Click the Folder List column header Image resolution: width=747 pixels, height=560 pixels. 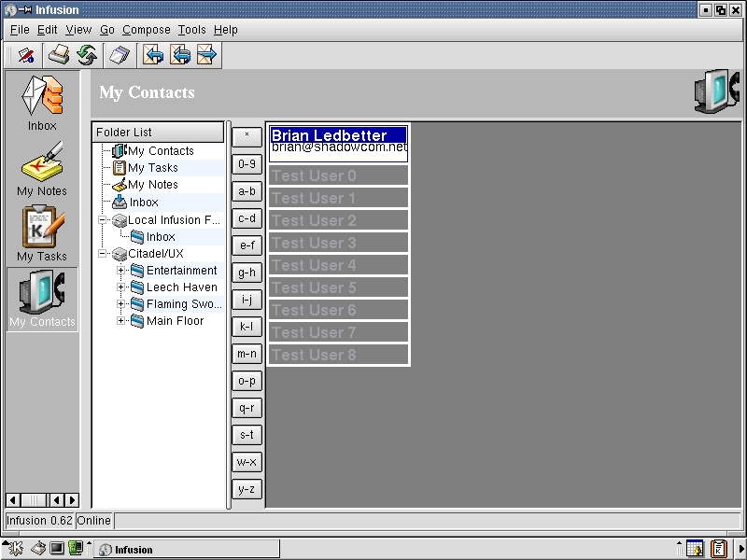(x=158, y=132)
